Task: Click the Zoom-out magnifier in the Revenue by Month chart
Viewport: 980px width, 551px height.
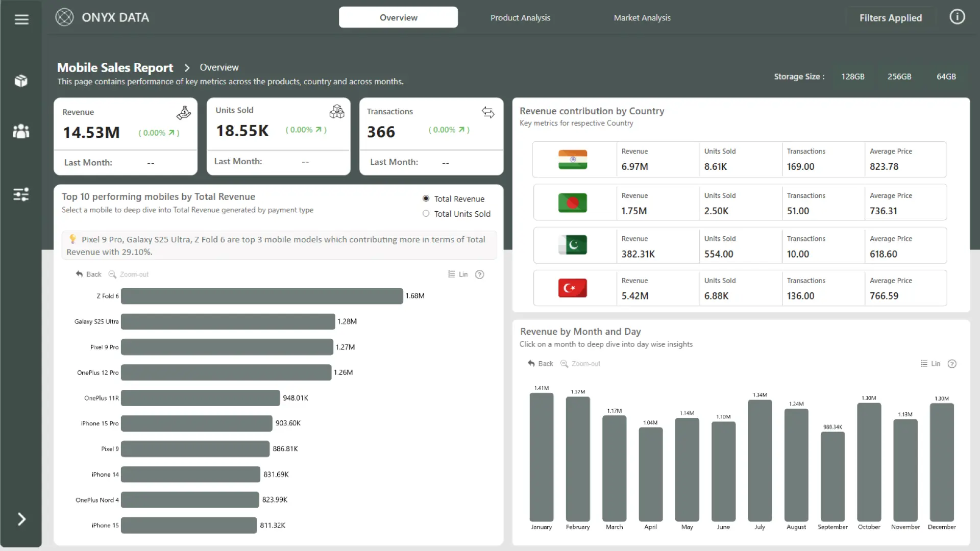Action: [564, 364]
